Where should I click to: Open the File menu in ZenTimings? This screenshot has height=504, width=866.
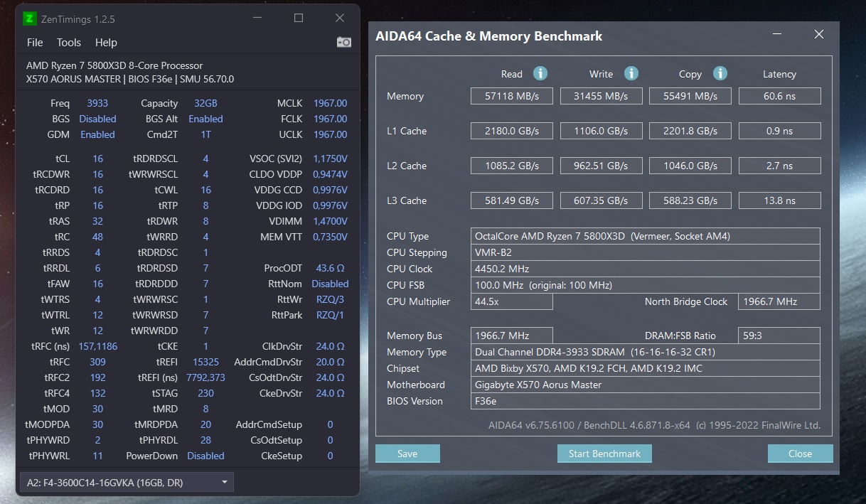pos(35,43)
